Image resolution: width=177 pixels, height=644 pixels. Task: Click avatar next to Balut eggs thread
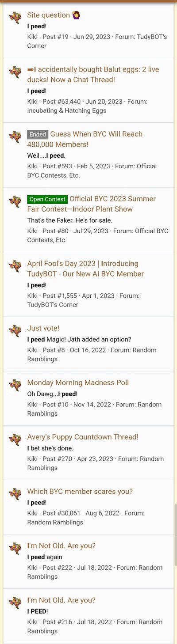(x=15, y=72)
